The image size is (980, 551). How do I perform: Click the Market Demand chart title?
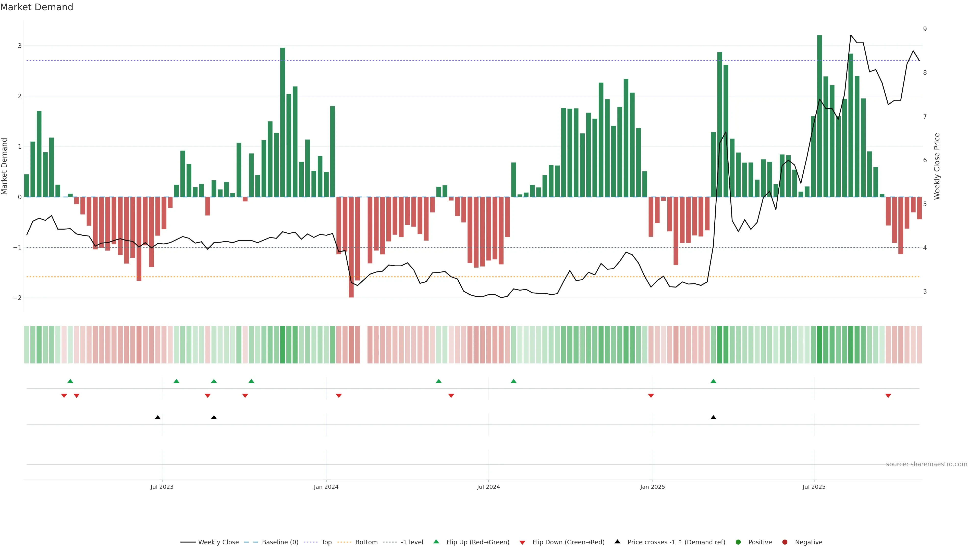36,7
